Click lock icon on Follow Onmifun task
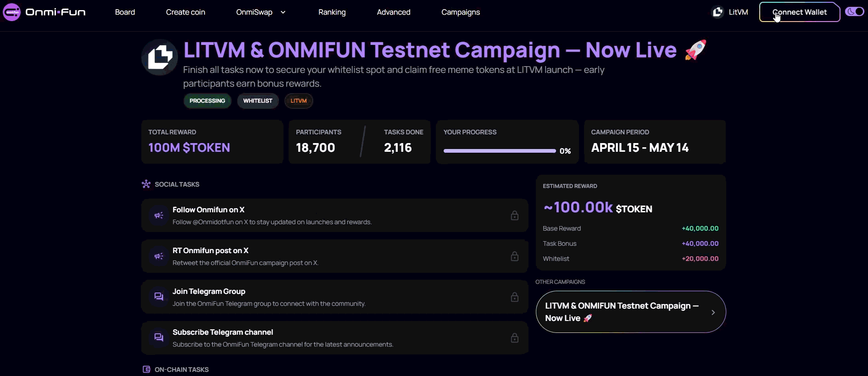Image resolution: width=868 pixels, height=376 pixels. tap(515, 216)
